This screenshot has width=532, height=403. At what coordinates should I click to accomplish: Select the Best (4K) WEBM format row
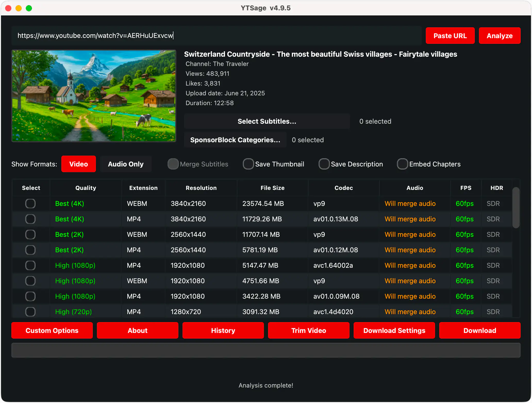pos(30,204)
